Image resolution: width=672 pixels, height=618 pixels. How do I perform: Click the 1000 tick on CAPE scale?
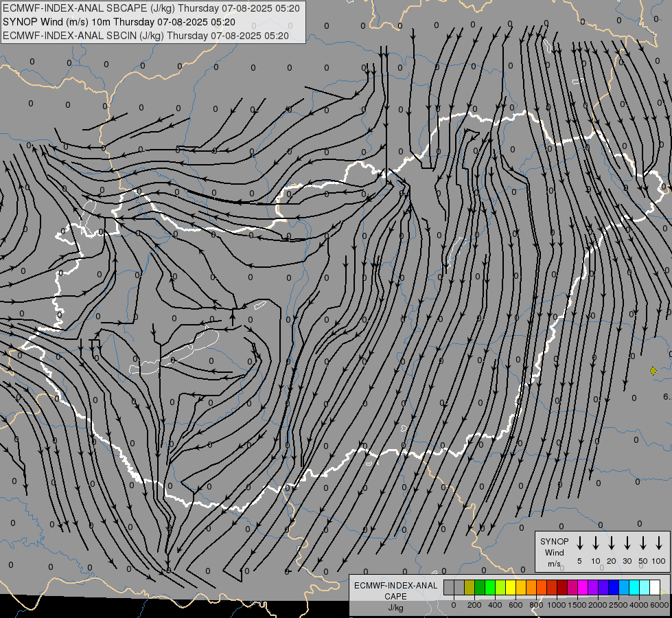pos(557,605)
